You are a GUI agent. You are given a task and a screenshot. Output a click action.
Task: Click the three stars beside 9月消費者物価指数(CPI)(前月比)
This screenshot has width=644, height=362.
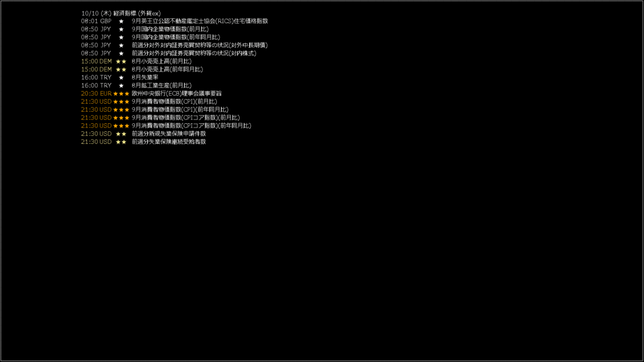point(121,102)
